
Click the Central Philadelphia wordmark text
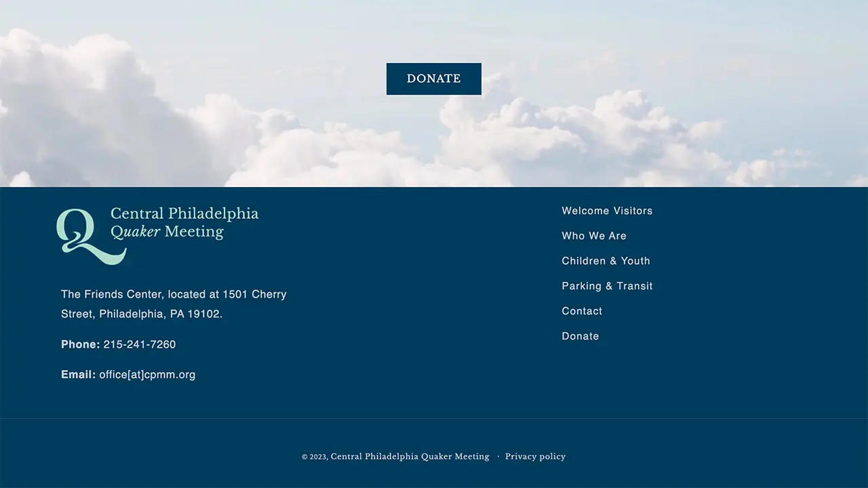(184, 213)
